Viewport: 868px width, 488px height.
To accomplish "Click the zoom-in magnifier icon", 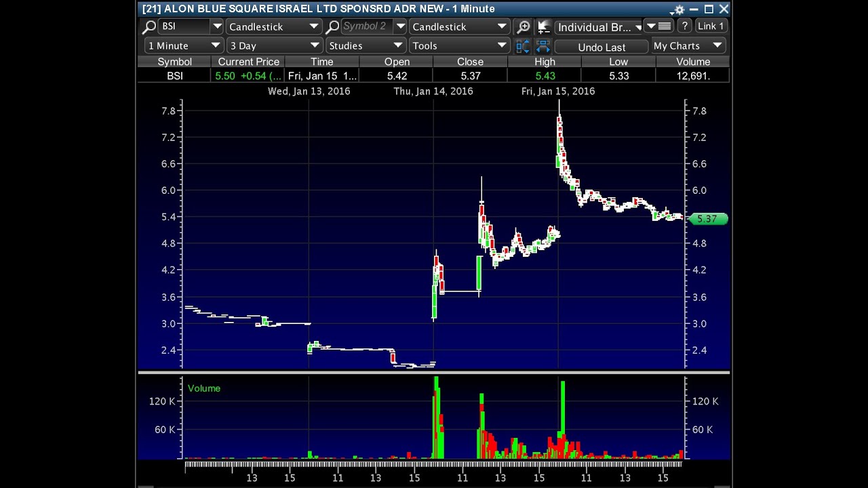I will click(x=524, y=27).
